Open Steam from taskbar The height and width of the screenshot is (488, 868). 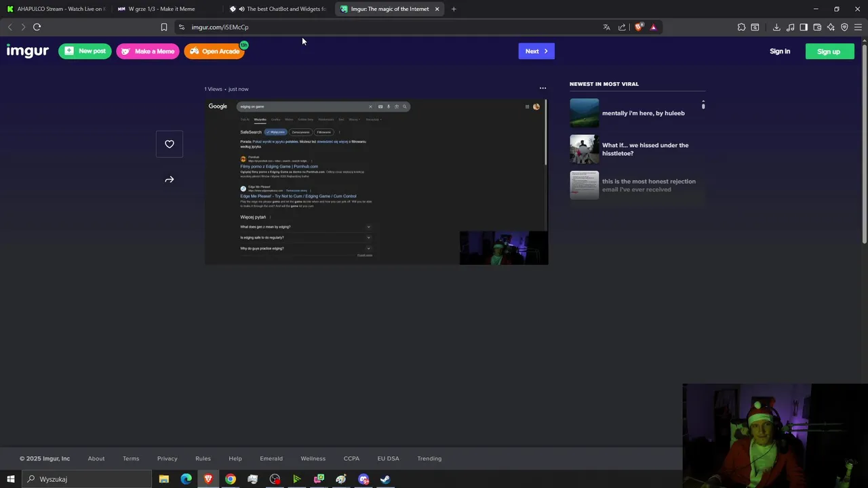pos(385,479)
